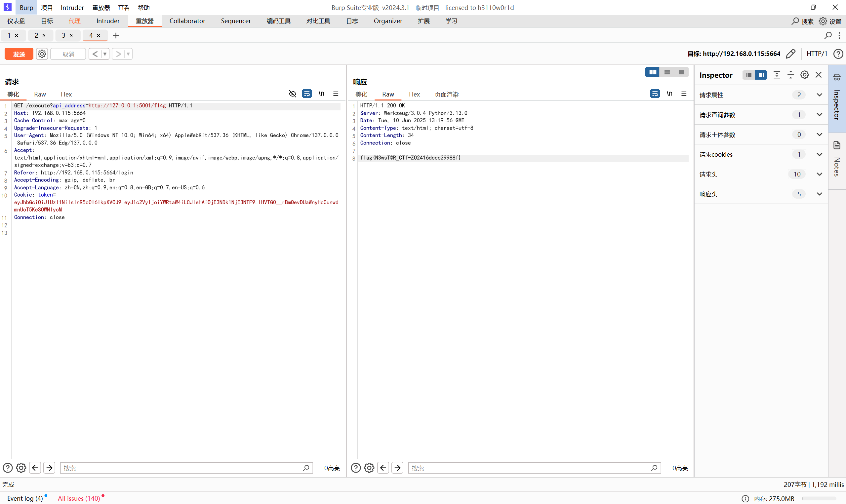This screenshot has height=504, width=846.
Task: Open response editor hamburger menu
Action: click(x=684, y=94)
